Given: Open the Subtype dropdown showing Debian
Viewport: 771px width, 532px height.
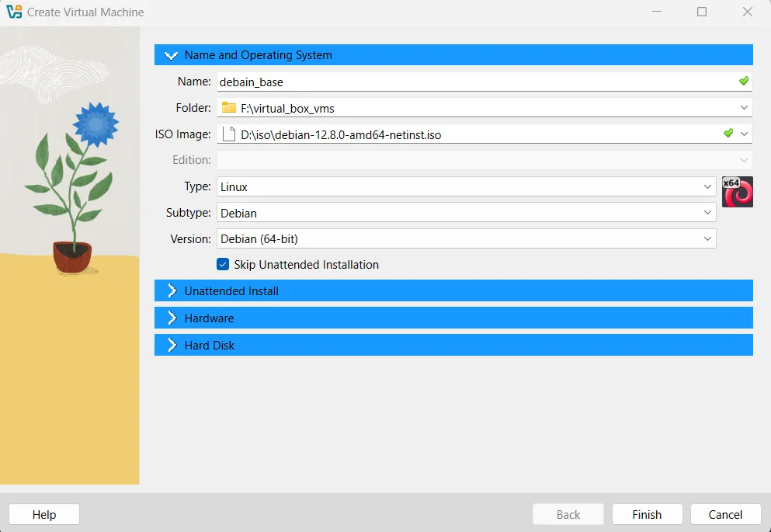Looking at the screenshot, I should (466, 213).
